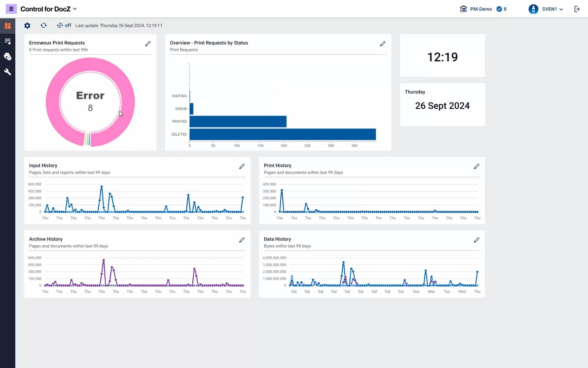
Task: Select the dashboard sidebar icon
Action: coord(7,26)
